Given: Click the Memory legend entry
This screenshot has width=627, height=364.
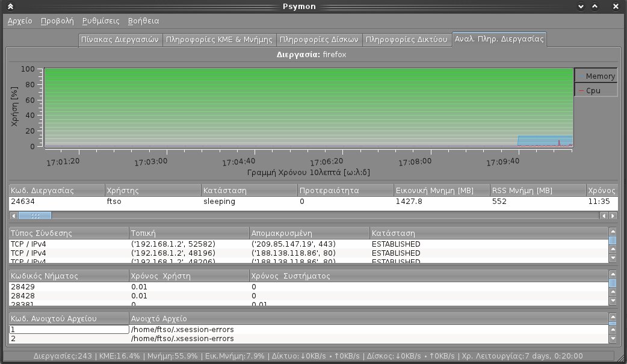Looking at the screenshot, I should [x=596, y=76].
